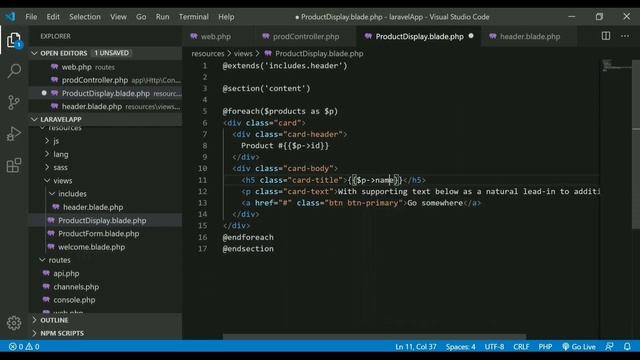Click the notifications bell in status bar
Image resolution: width=640 pixels, height=360 pixels.
tap(627, 347)
